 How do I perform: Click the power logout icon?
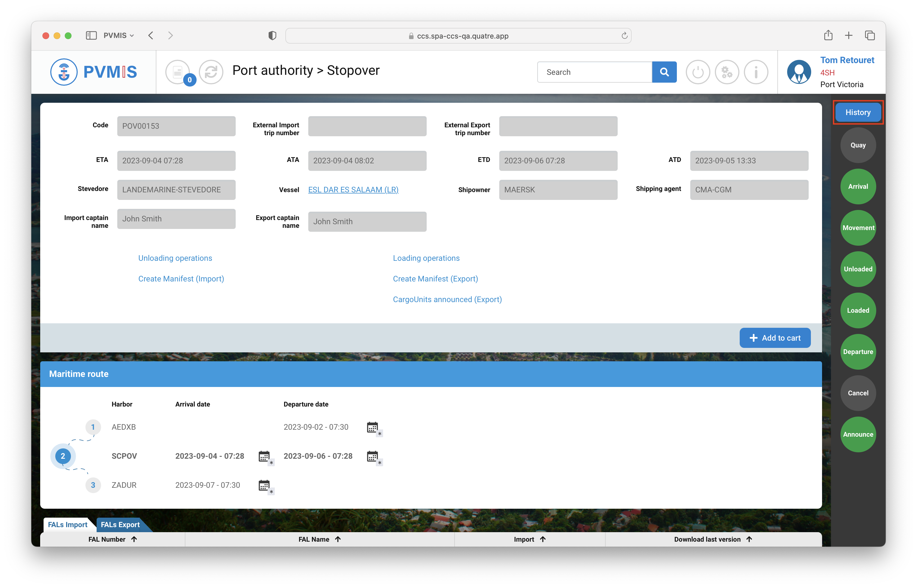698,72
